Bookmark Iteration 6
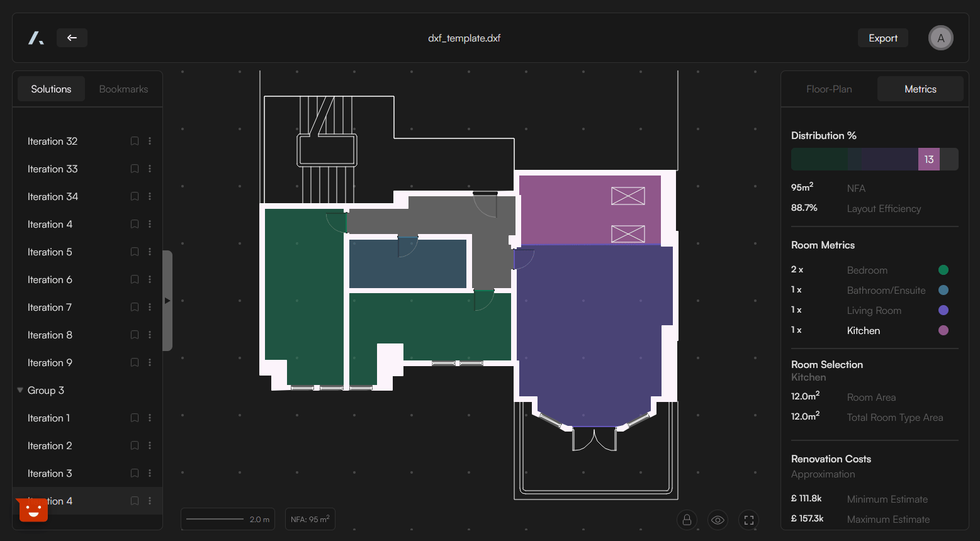This screenshot has width=980, height=541. 134,280
